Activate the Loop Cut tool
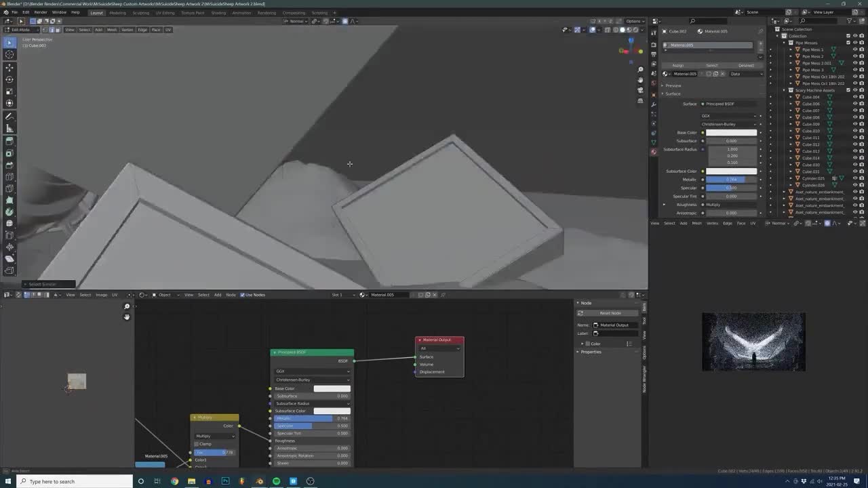The width and height of the screenshot is (868, 488). point(9,177)
